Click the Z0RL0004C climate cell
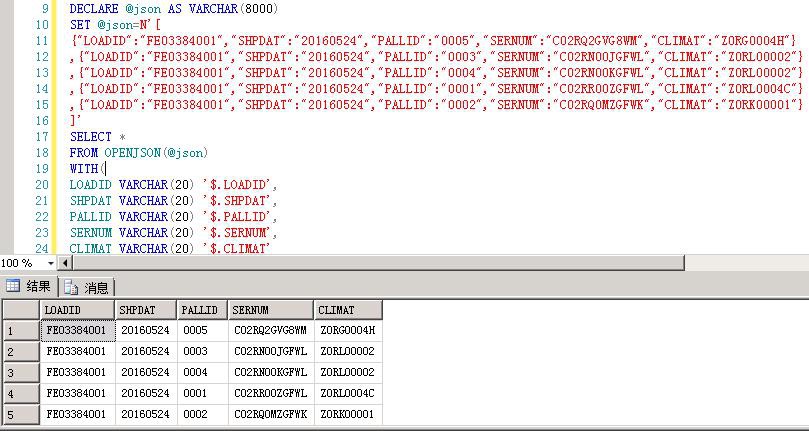 coord(347,393)
